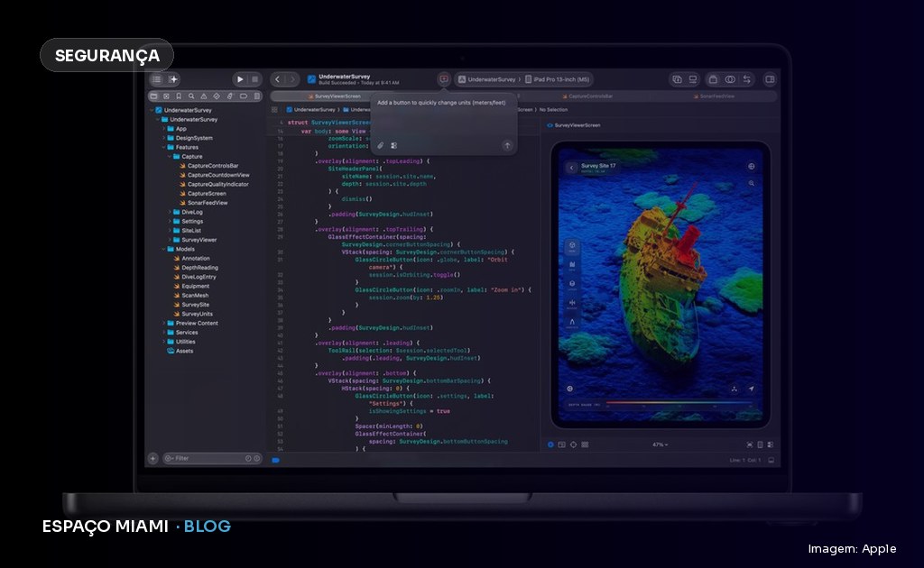Click the navigator Filter field

pos(212,458)
